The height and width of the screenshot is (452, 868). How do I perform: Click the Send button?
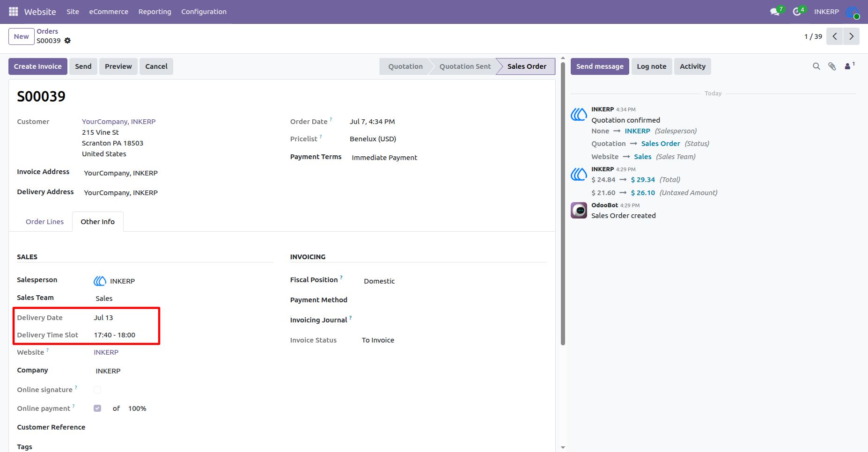pyautogui.click(x=83, y=66)
